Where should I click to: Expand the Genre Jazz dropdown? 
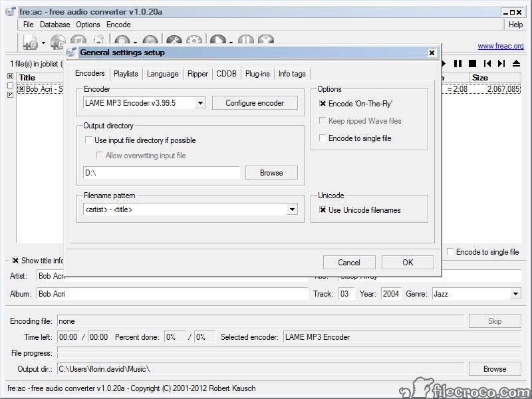click(515, 294)
